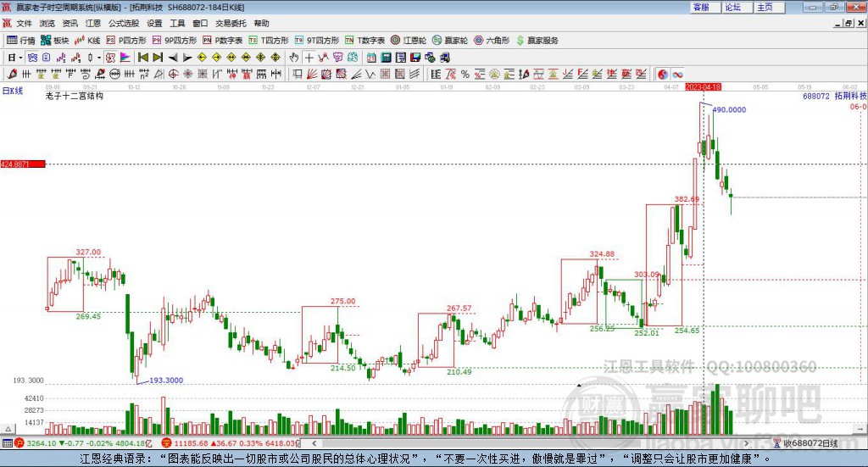Open the 文件 menu
Viewport: 868px width, 467px height.
(25, 23)
